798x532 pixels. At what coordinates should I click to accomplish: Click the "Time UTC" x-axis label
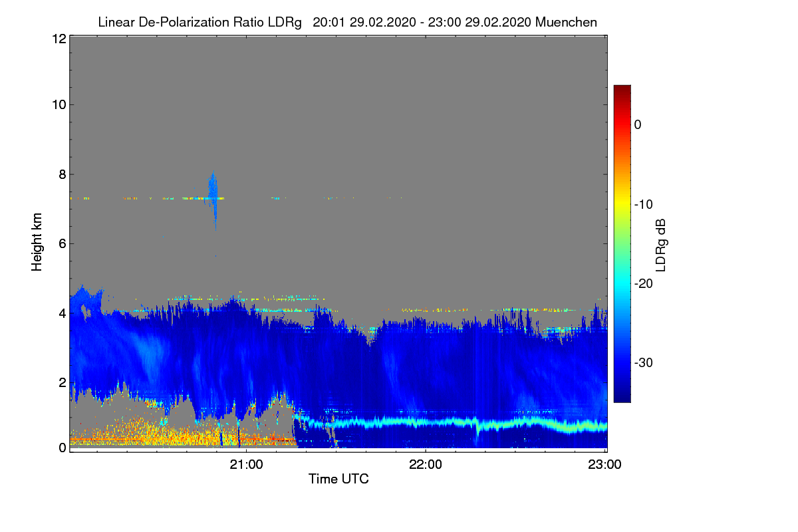click(338, 479)
